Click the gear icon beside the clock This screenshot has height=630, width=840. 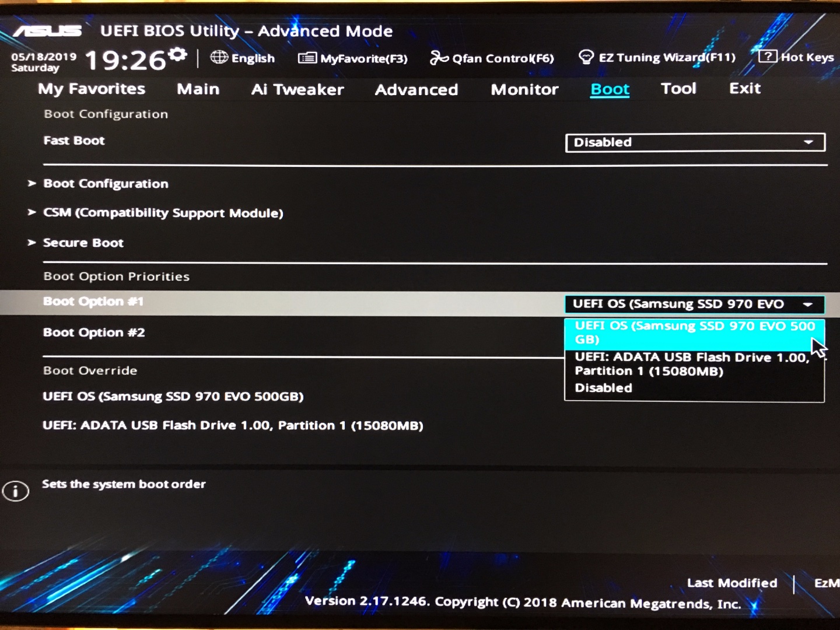177,55
